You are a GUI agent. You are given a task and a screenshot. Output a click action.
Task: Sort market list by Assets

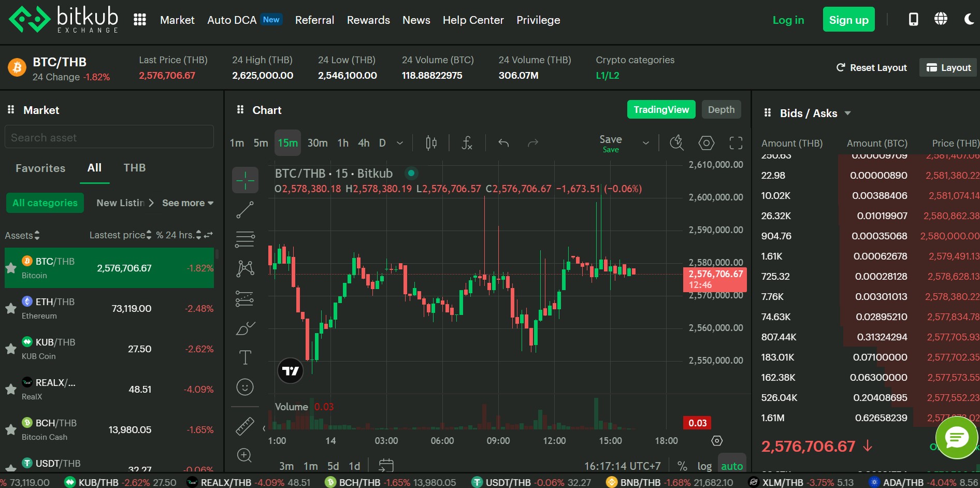(x=22, y=235)
